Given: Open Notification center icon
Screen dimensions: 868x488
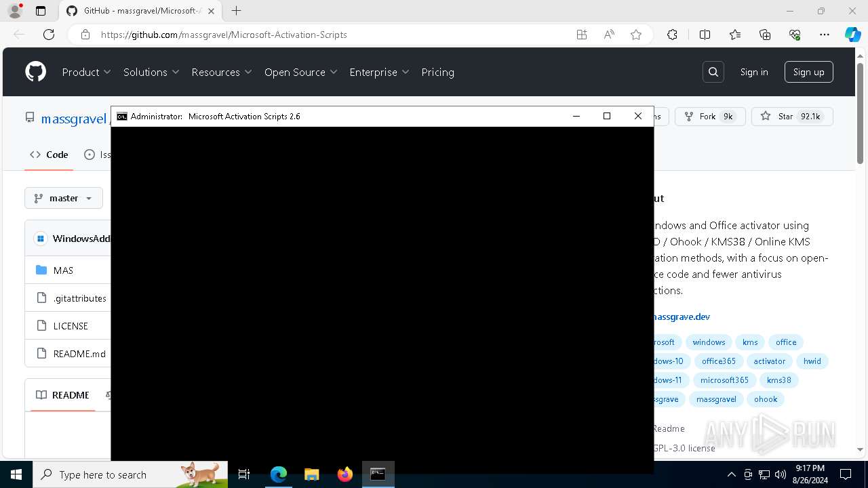Looking at the screenshot, I should [x=846, y=474].
